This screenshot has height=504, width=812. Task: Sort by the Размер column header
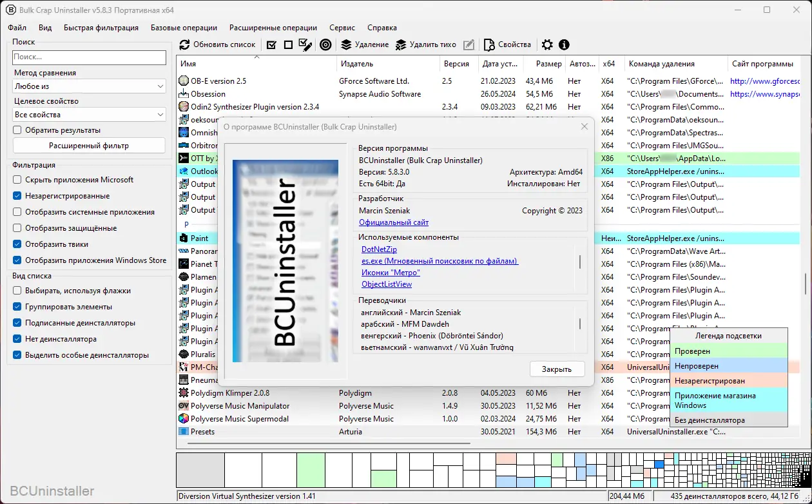[x=543, y=64]
